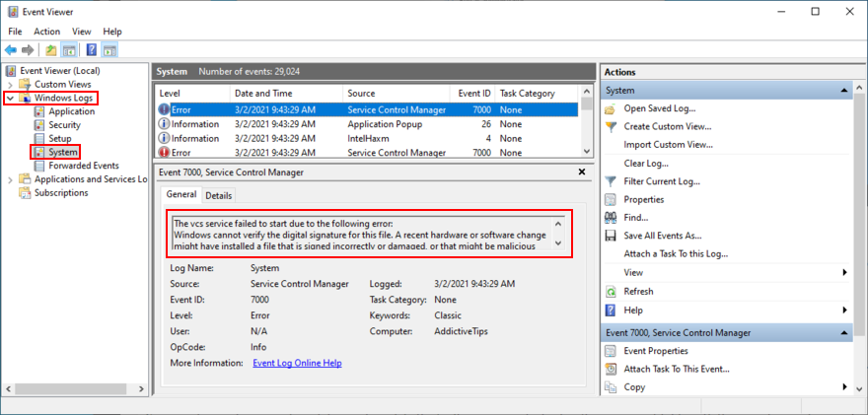868x415 pixels.
Task: Click the Open Saved Log folder icon
Action: coord(611,108)
